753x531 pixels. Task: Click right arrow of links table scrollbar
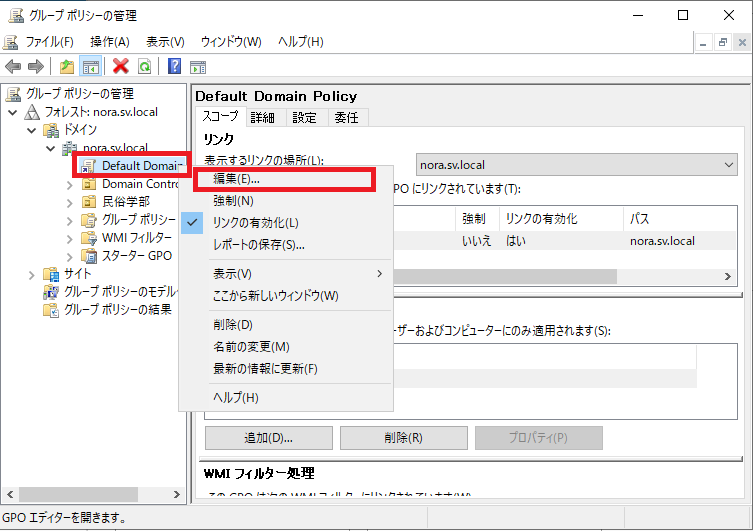[727, 276]
